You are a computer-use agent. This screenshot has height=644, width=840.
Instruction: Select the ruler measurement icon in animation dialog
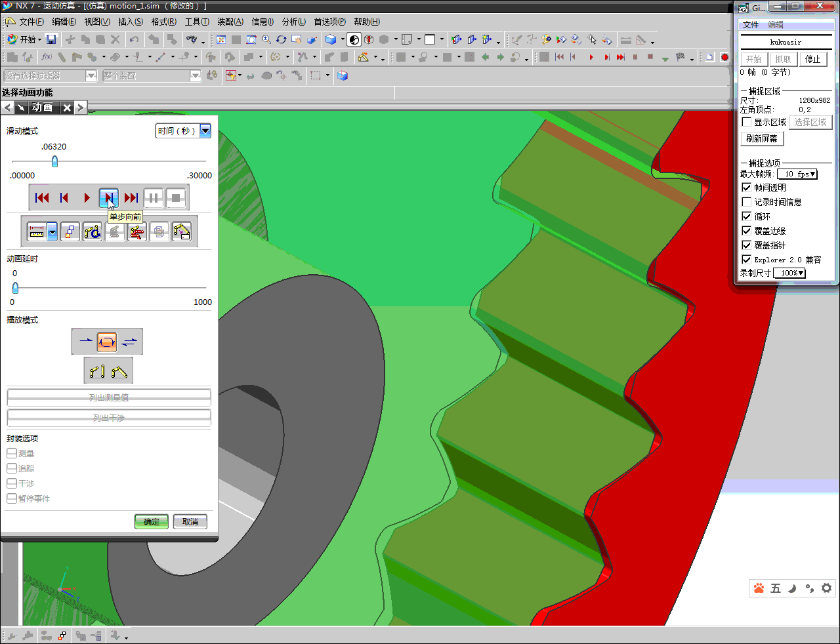(37, 231)
